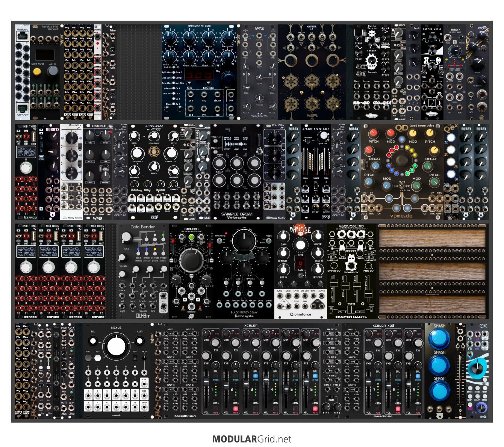504x447 pixels.
Task: Click the TIME knob on Black Stereo Delay
Action: tap(245, 240)
